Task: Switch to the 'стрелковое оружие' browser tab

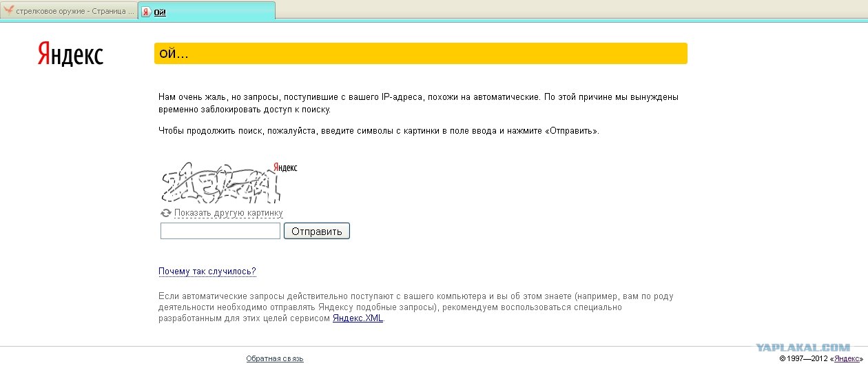Action: pos(69,12)
